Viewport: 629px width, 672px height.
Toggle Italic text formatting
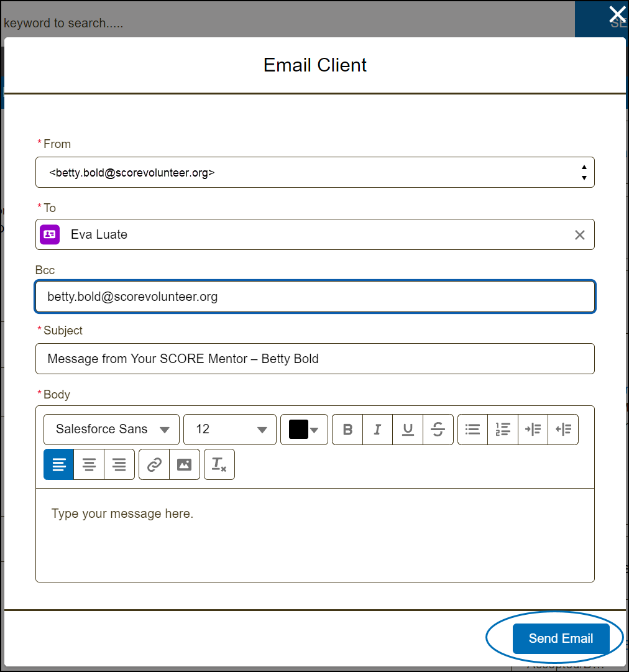(377, 430)
